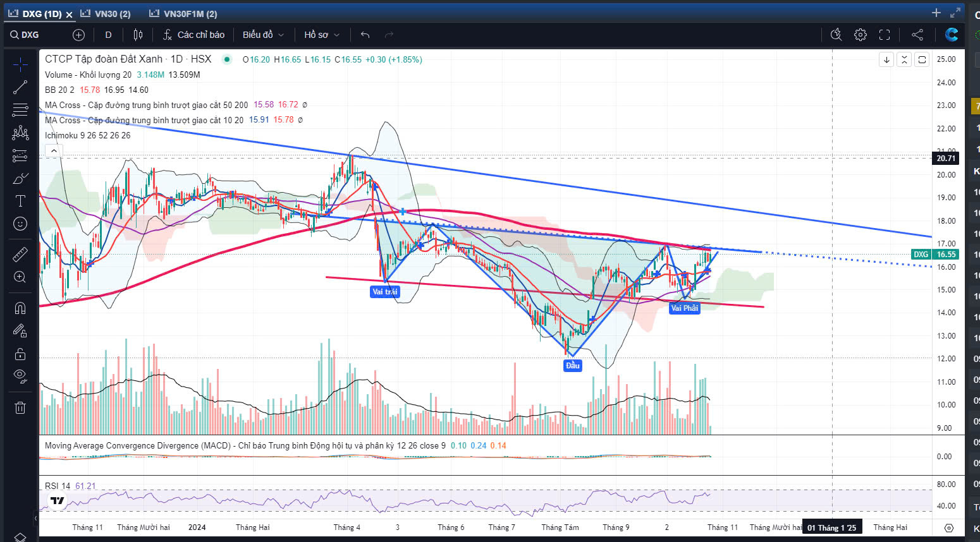Select the Vai Phải label
The width and height of the screenshot is (980, 542).
click(x=685, y=308)
